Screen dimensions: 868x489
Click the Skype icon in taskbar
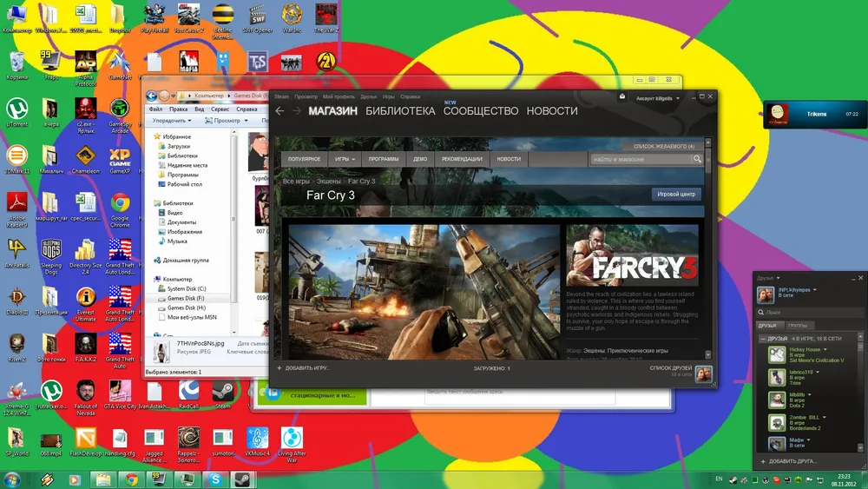pos(214,479)
